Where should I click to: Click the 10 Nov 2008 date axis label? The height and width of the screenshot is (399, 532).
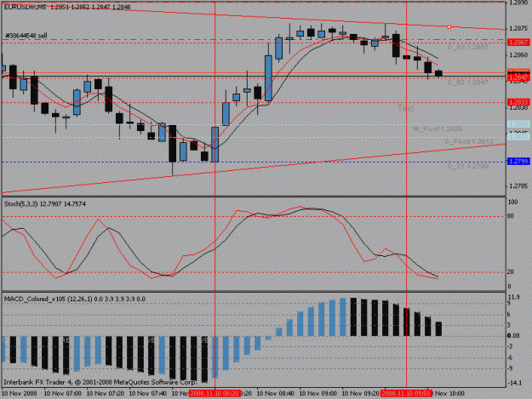(x=19, y=394)
